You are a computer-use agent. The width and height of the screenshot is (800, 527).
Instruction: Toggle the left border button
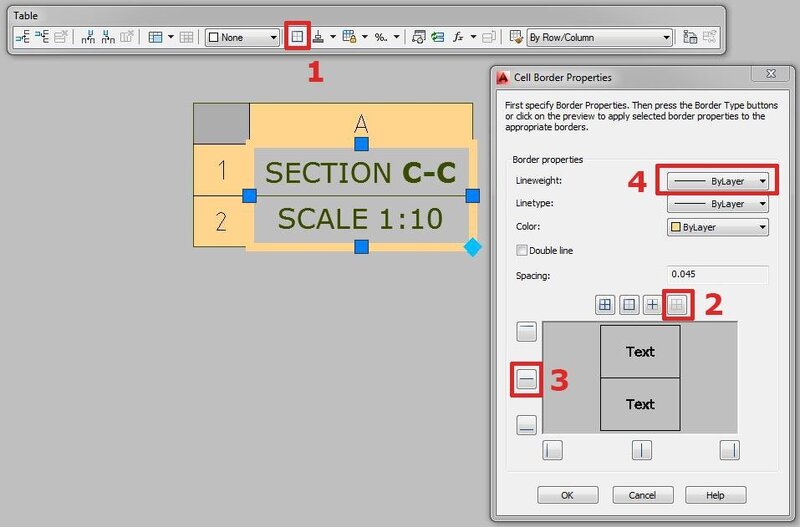coord(552,450)
